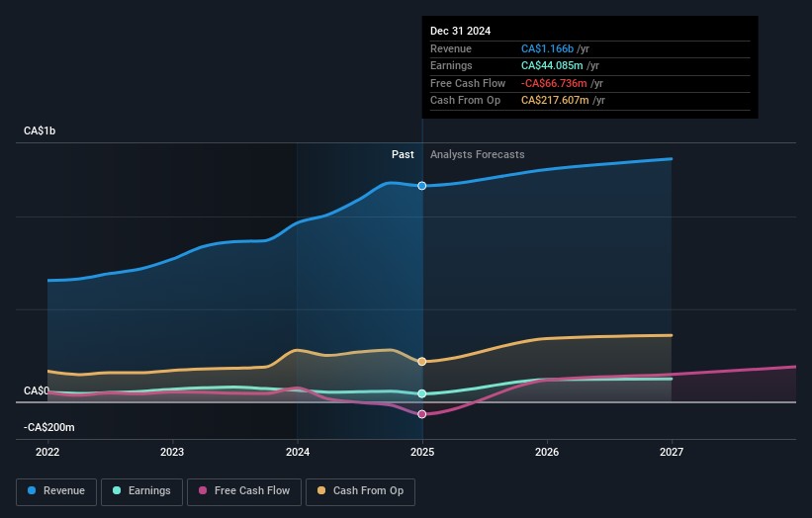
Task: Click the 2024 x-axis year label
Action: pyautogui.click(x=298, y=453)
